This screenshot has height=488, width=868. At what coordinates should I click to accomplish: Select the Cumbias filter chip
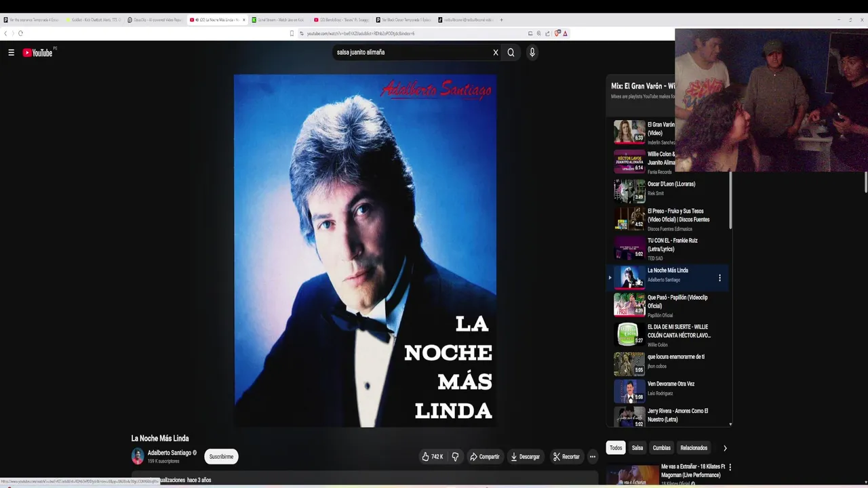(662, 448)
